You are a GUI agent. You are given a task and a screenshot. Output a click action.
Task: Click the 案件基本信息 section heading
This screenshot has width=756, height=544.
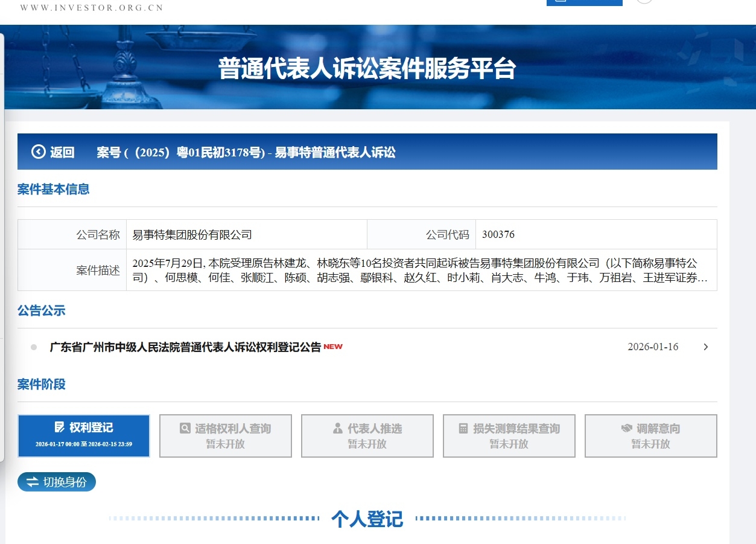(x=54, y=189)
